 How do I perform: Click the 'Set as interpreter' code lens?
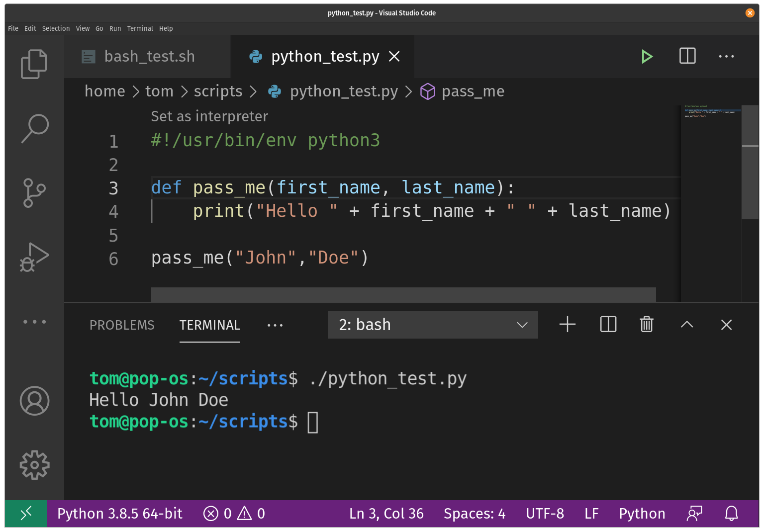click(209, 116)
